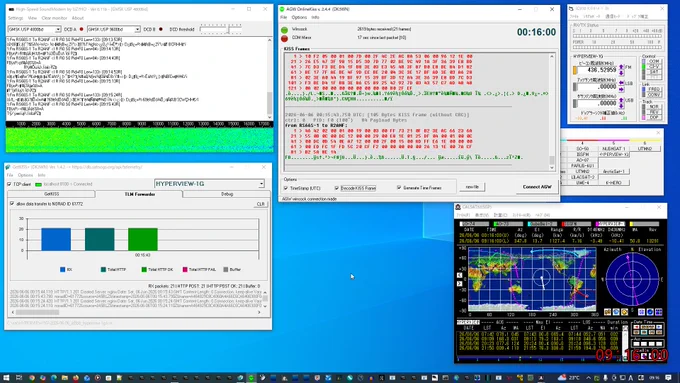Toggle the COM button in the Control group
The height and width of the screenshot is (383, 680).
tap(654, 61)
